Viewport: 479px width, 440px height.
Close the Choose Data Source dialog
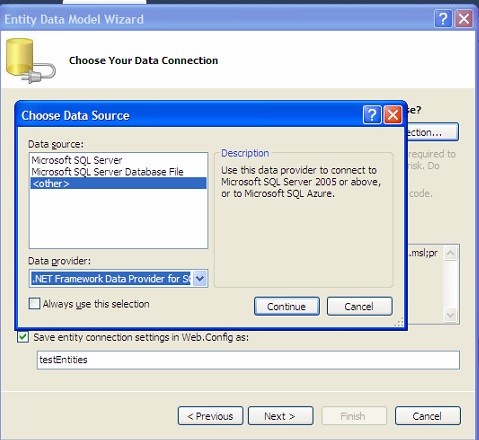click(393, 115)
